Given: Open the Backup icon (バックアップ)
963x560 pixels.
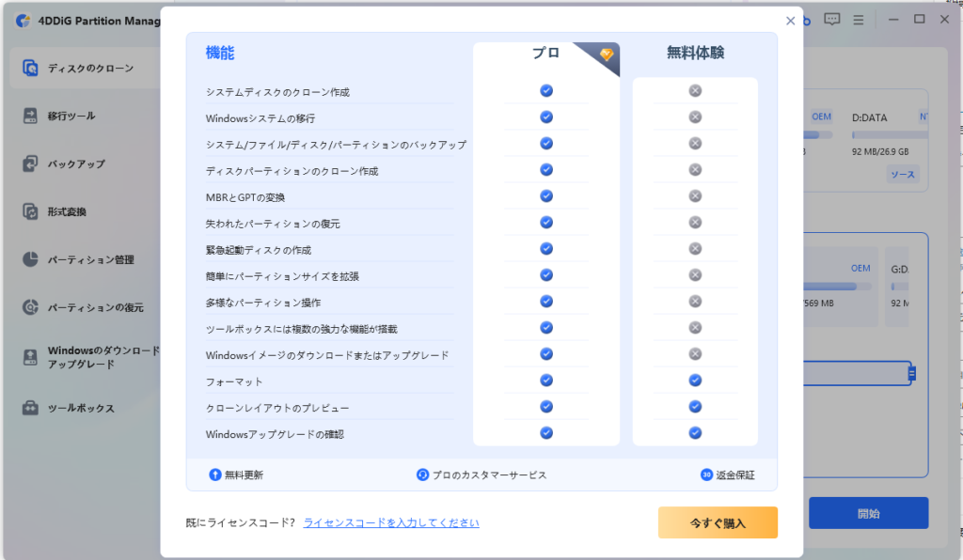Looking at the screenshot, I should tap(30, 163).
